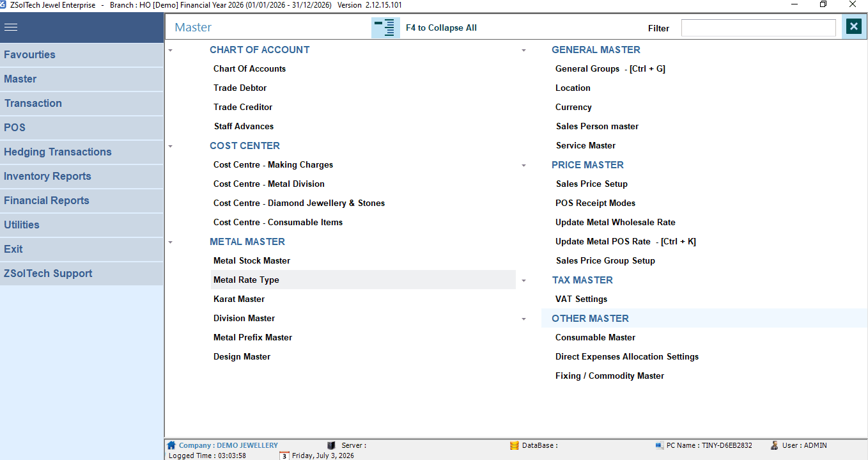This screenshot has height=460, width=868.
Task: Open Design Master
Action: [x=242, y=356]
